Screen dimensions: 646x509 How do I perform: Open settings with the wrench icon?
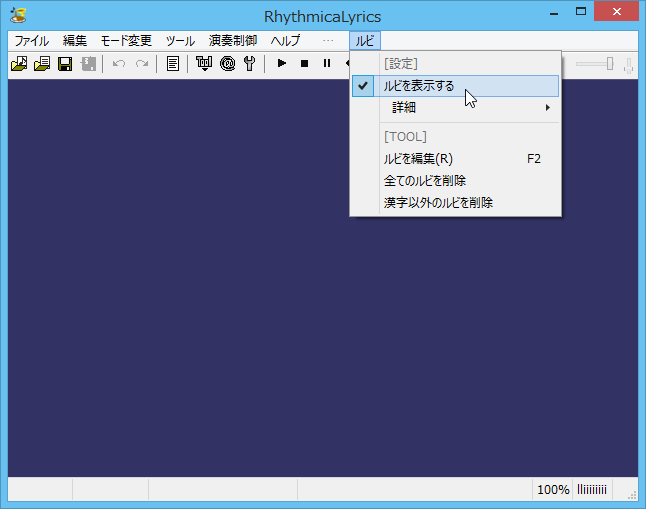[250, 63]
